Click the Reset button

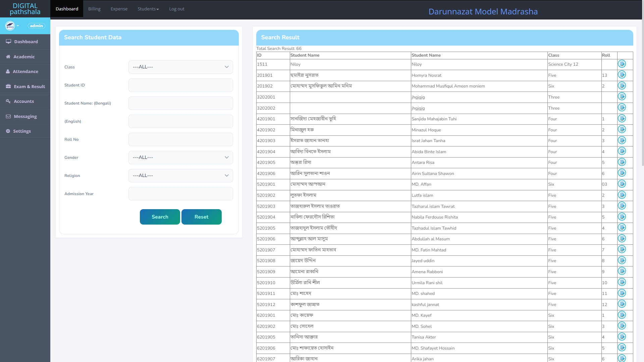[201, 217]
